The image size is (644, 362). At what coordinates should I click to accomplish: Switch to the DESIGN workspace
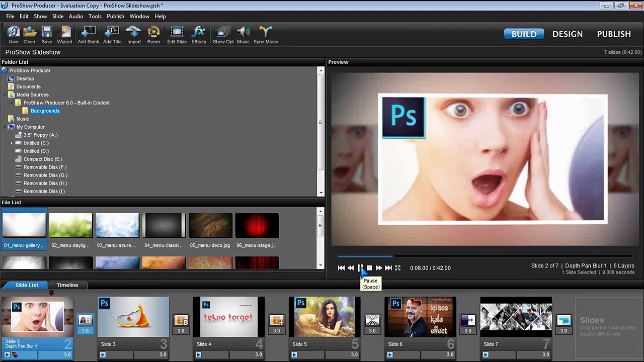pyautogui.click(x=568, y=34)
